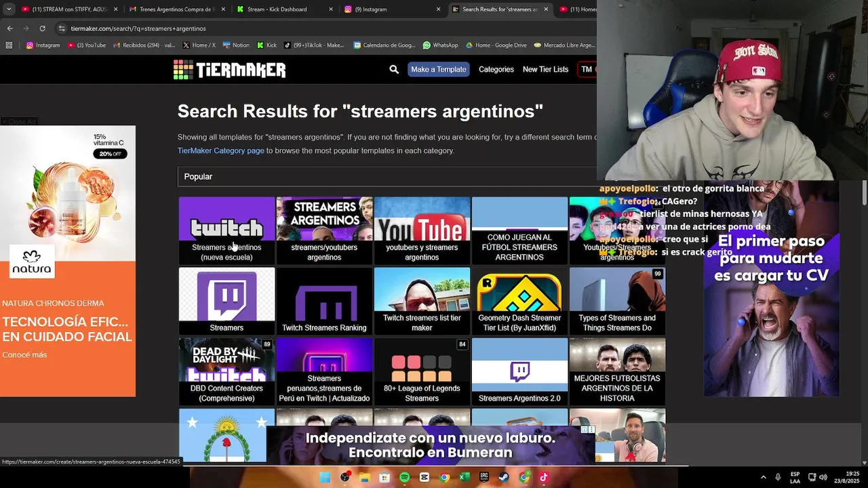868x488 pixels.
Task: Open Spotify from the taskbar
Action: pyautogui.click(x=404, y=477)
